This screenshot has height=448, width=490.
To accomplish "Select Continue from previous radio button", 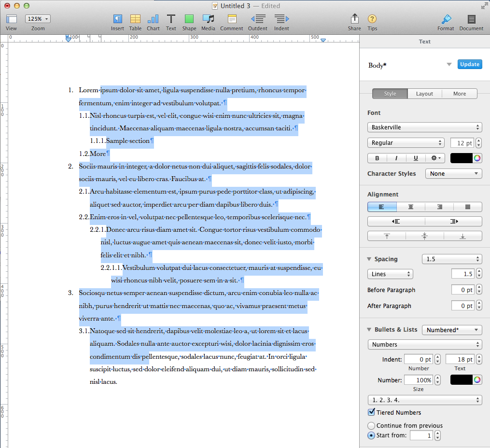I will 371,426.
